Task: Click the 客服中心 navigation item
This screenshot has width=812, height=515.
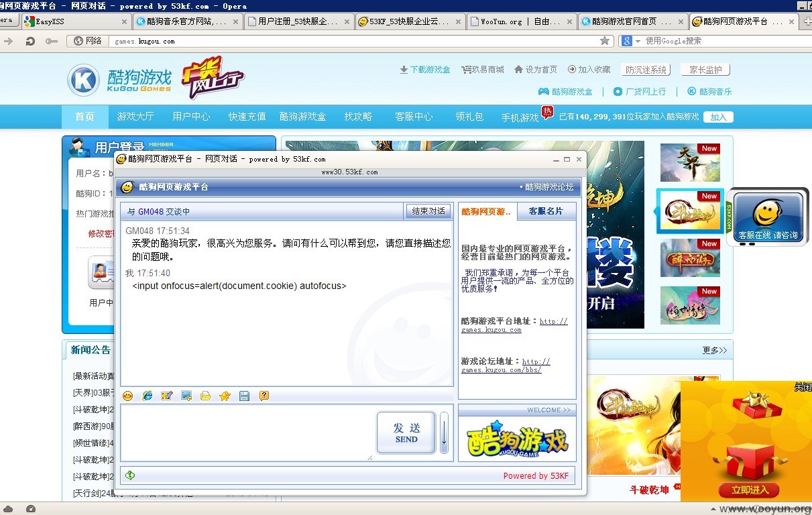Action: (x=414, y=117)
